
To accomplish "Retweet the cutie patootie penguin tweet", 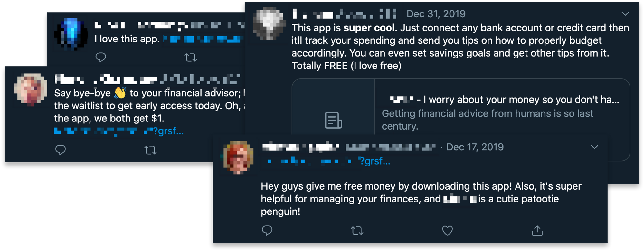I will [x=357, y=230].
